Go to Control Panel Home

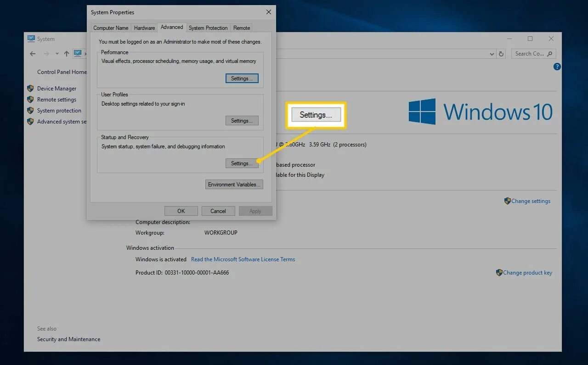62,72
